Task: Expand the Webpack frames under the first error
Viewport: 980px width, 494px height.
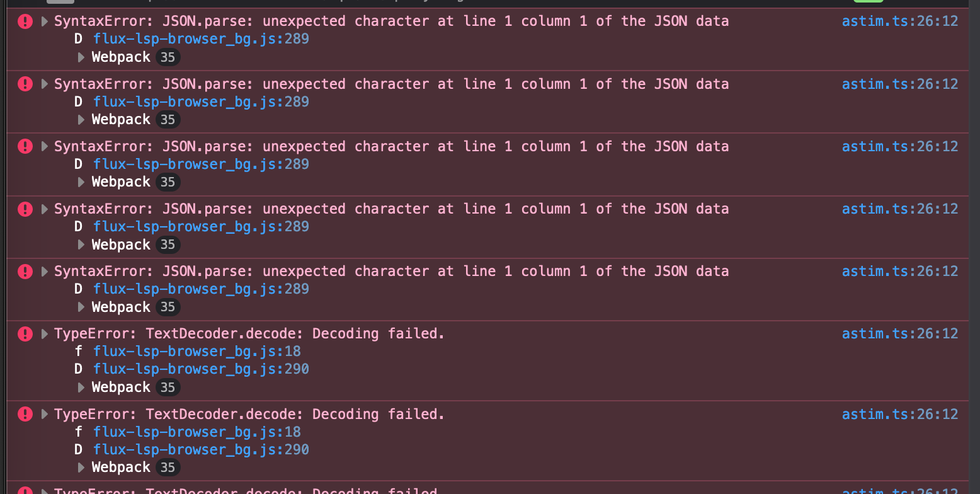Action: tap(81, 57)
